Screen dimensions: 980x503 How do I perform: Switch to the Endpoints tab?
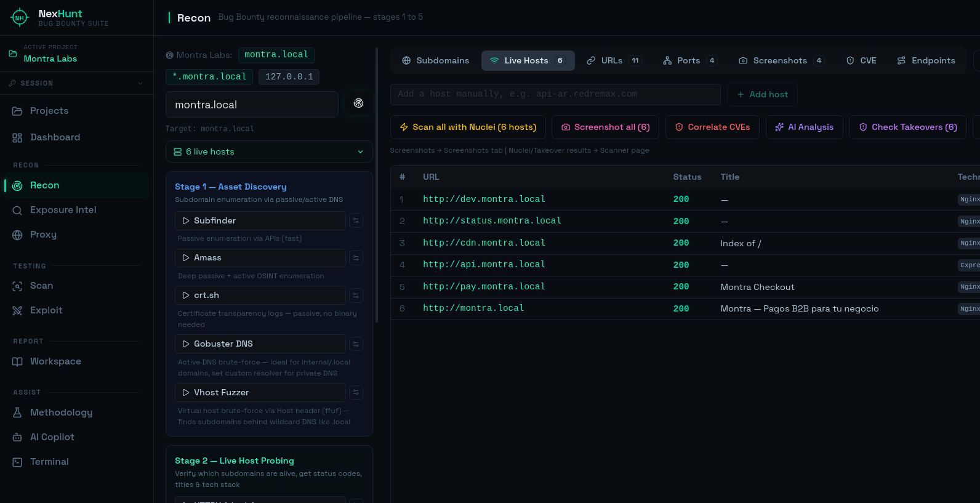tap(926, 60)
